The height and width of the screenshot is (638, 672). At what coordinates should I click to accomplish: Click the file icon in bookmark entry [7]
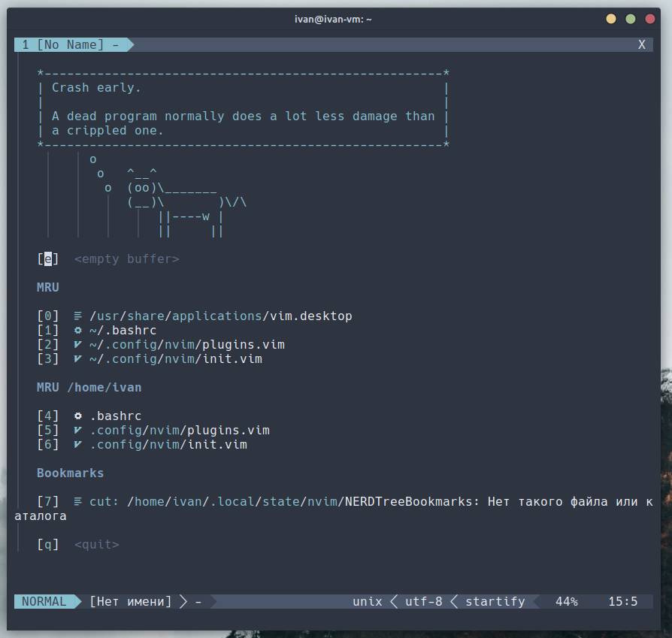78,502
